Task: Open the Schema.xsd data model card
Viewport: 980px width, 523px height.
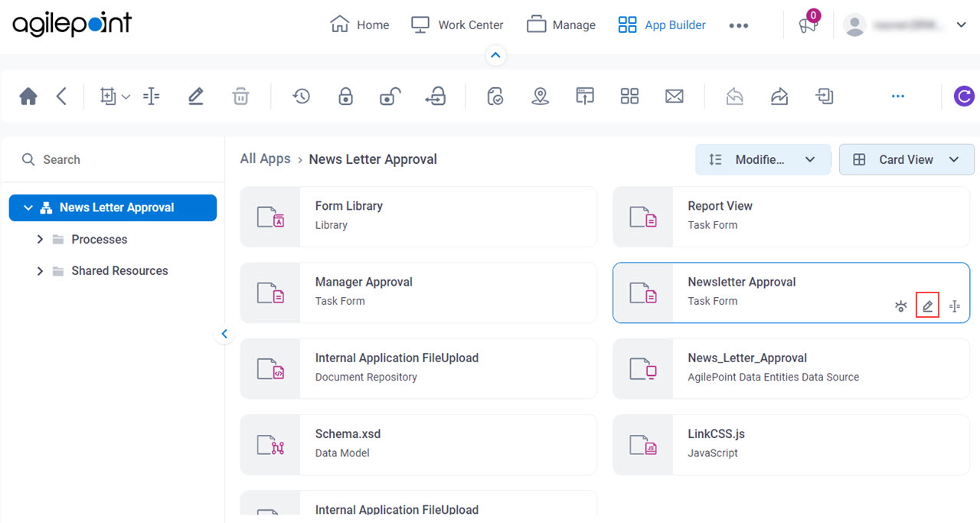Action: [x=419, y=444]
